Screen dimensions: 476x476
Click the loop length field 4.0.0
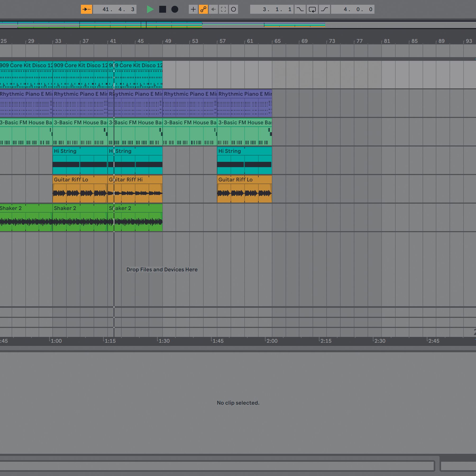click(x=353, y=9)
